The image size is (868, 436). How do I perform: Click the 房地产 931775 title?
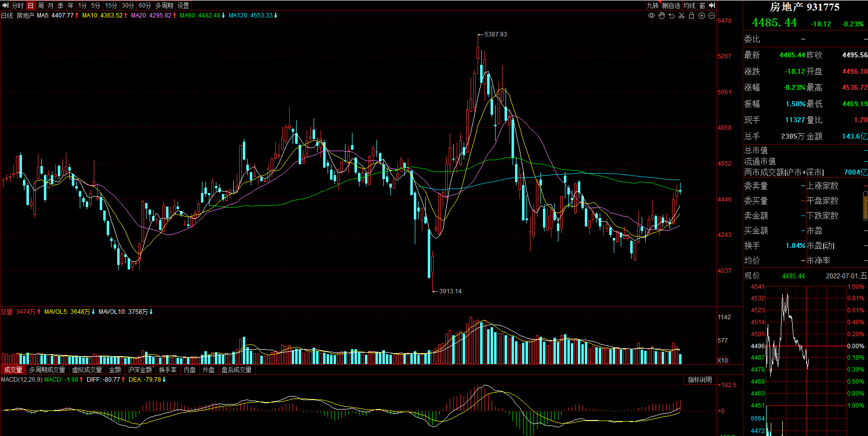[805, 7]
